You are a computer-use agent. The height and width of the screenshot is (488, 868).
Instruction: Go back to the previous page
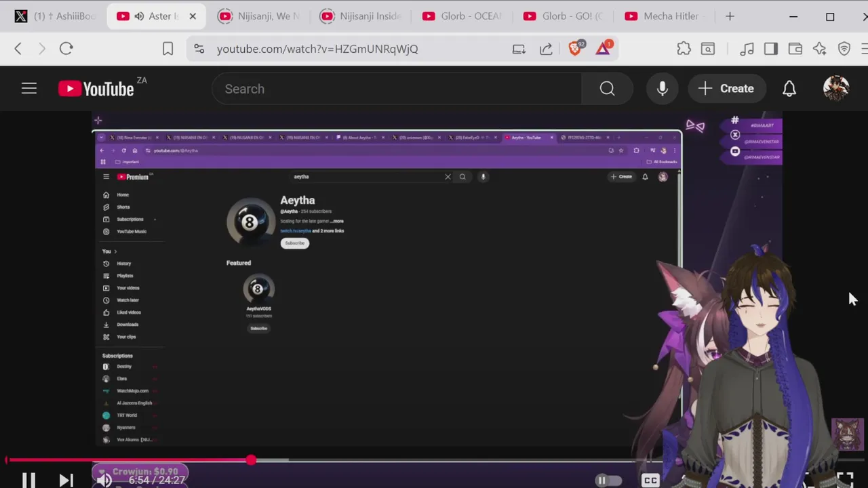click(x=18, y=49)
